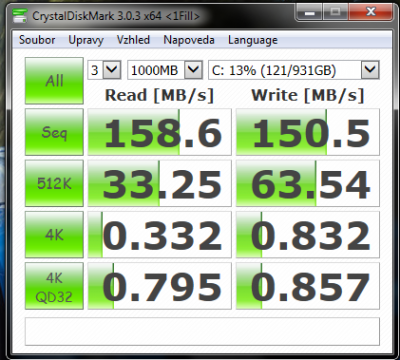Click the Seq read result 158.6
Image resolution: width=400 pixels, height=360 pixels.
click(159, 132)
